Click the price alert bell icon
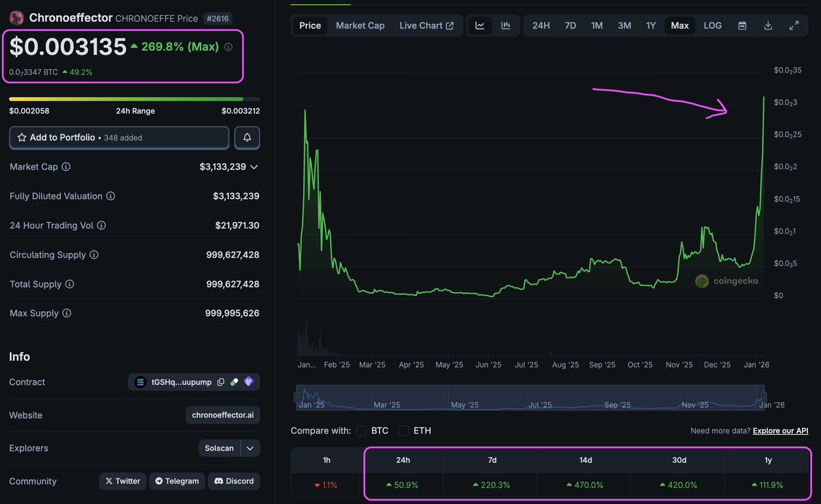Viewport: 821px width, 504px height. (247, 137)
